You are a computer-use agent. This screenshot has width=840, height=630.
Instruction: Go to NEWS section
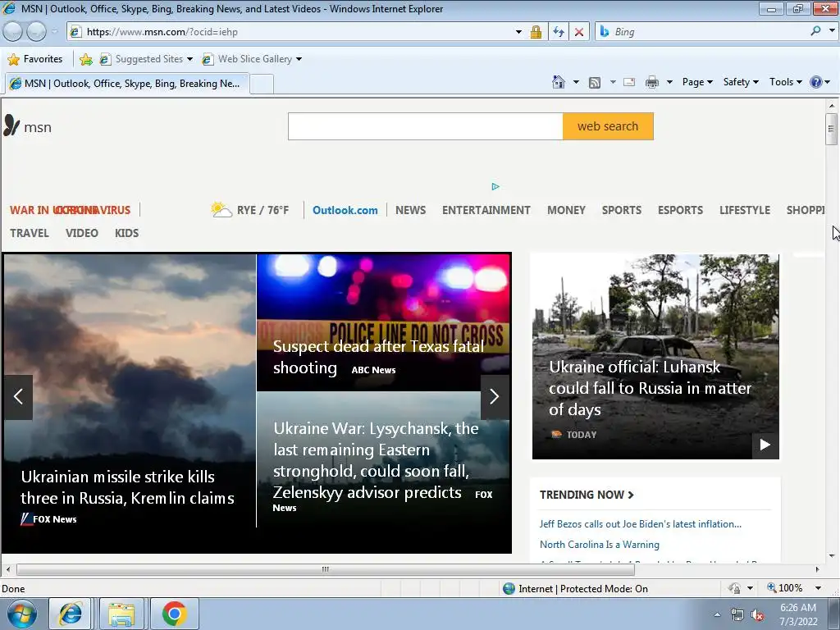(410, 210)
